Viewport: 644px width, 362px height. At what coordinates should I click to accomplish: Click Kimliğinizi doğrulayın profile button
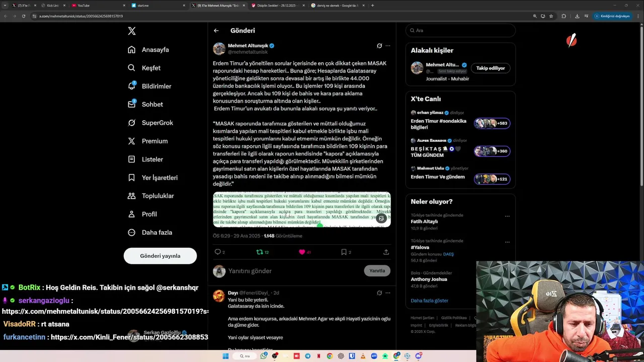[x=612, y=16]
